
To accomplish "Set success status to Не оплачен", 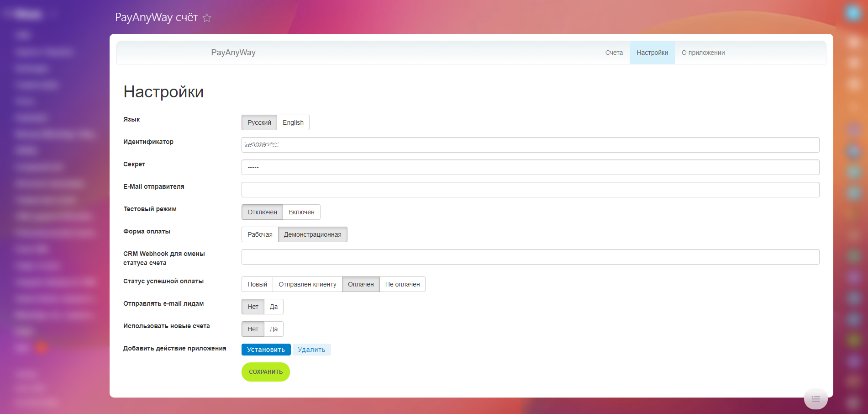I will click(403, 284).
